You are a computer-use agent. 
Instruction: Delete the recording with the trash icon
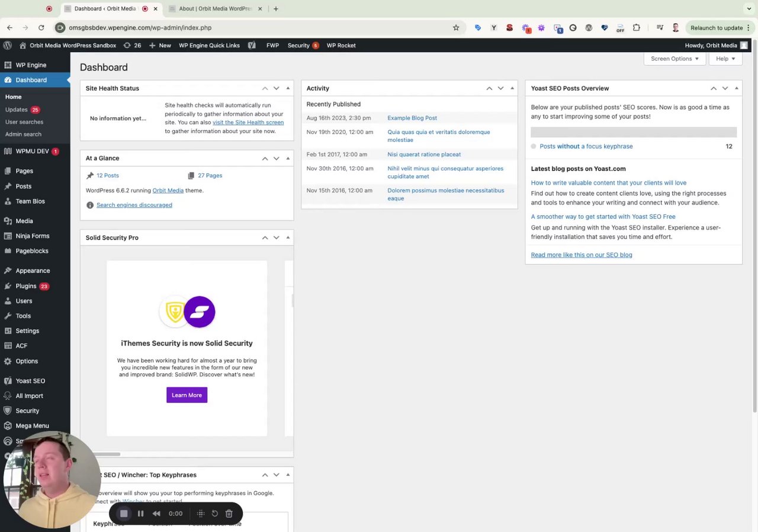(x=229, y=514)
